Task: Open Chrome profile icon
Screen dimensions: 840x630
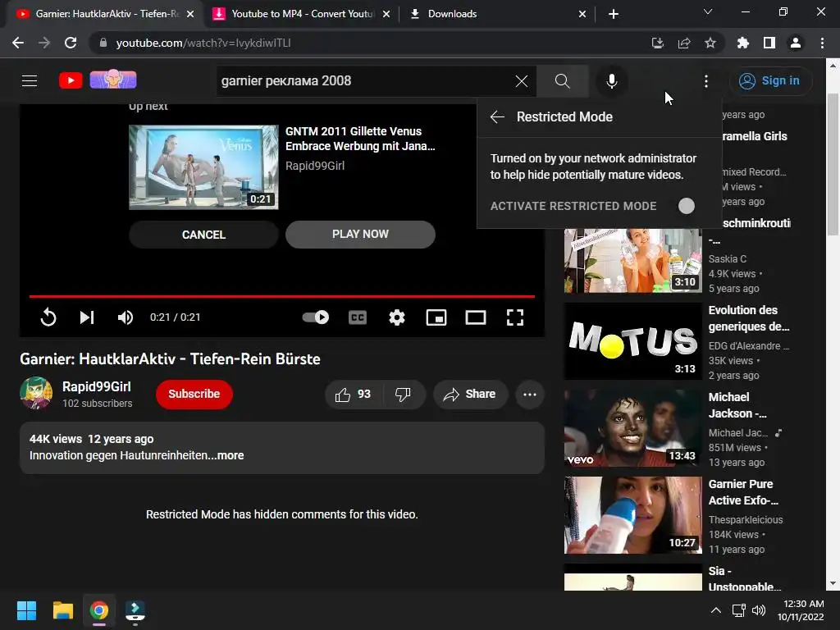Action: tap(796, 43)
